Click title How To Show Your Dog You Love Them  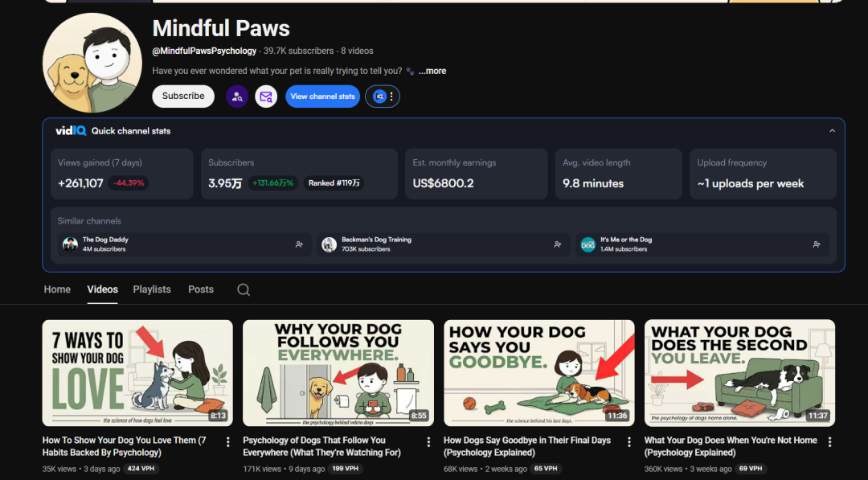[x=124, y=446]
